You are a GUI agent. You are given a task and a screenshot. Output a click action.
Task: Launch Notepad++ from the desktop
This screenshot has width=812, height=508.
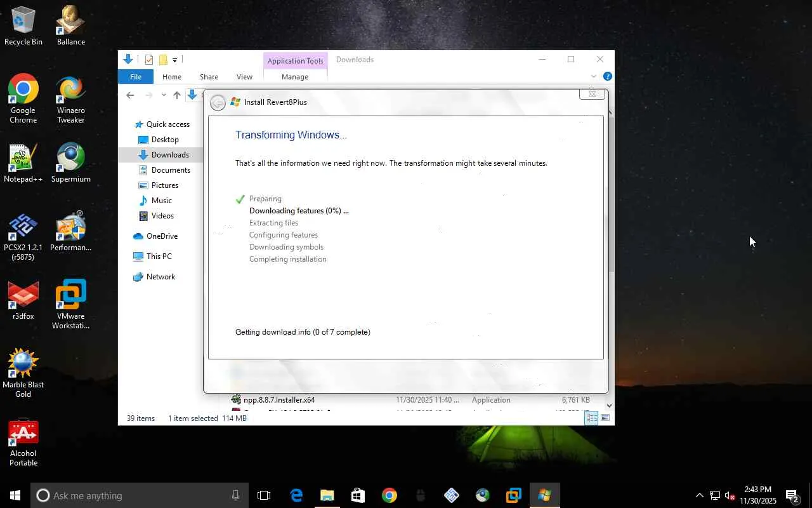click(x=23, y=163)
